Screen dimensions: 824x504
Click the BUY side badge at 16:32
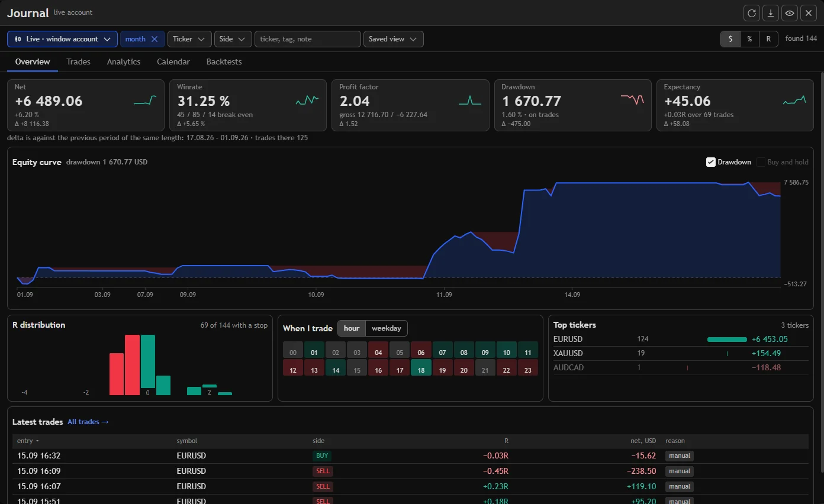point(322,456)
